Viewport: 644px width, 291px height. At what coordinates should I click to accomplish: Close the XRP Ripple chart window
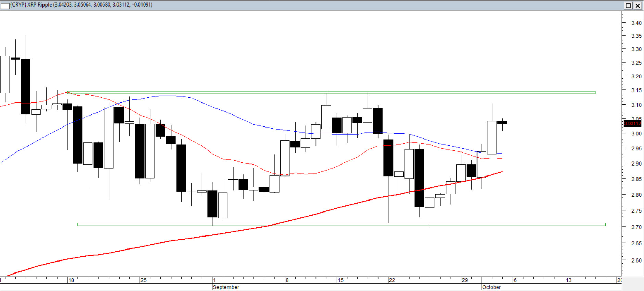637,5
